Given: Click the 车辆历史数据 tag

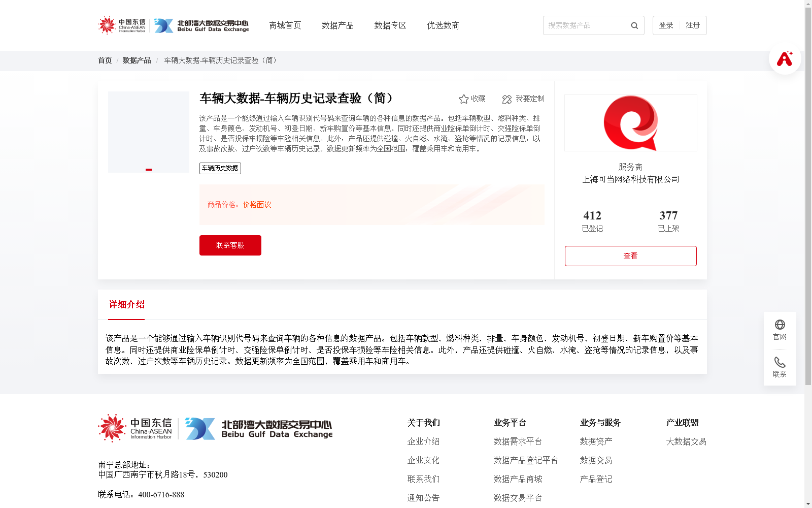Looking at the screenshot, I should 220,168.
